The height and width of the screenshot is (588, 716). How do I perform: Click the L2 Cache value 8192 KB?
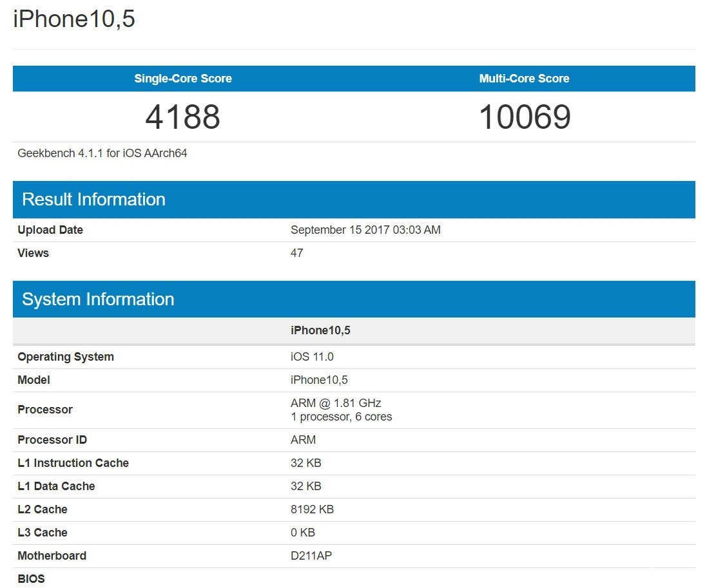tap(312, 509)
